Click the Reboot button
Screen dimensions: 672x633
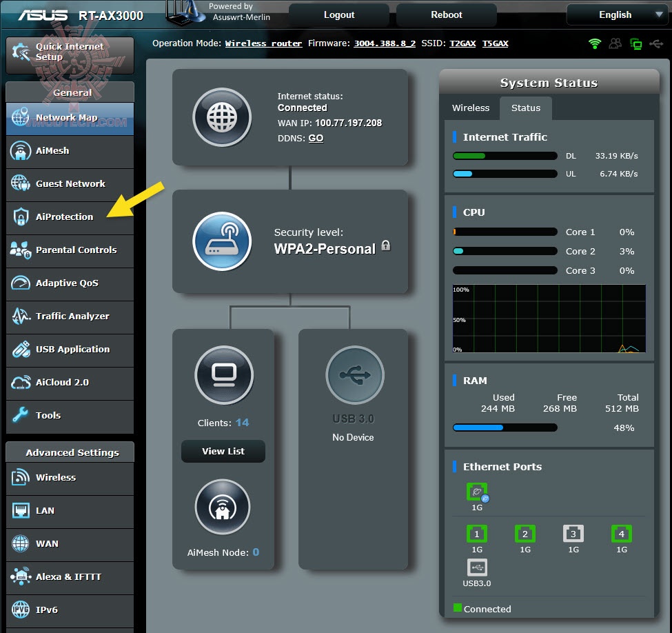click(447, 15)
